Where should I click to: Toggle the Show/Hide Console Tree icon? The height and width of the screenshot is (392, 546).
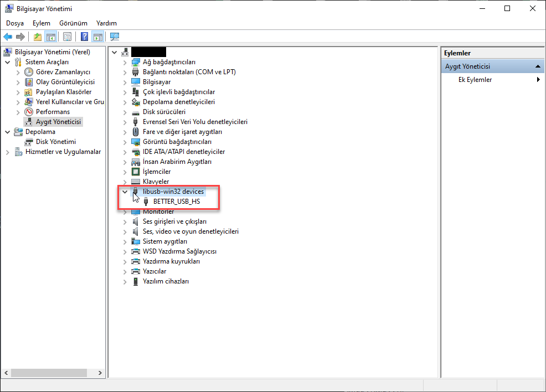pyautogui.click(x=50, y=37)
